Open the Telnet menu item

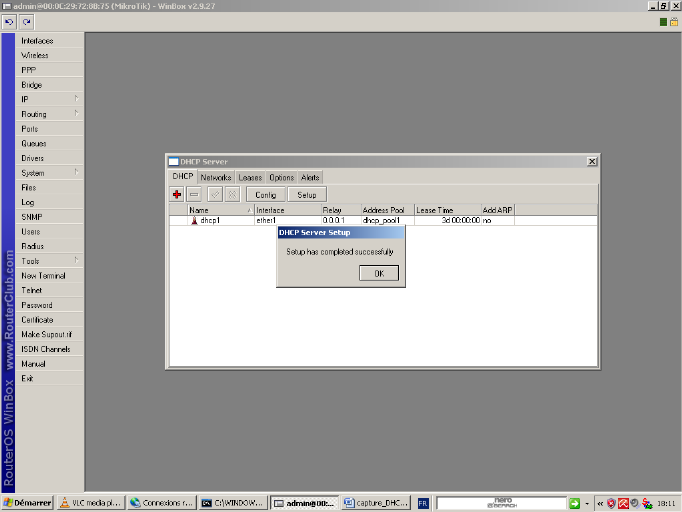pos(49,290)
